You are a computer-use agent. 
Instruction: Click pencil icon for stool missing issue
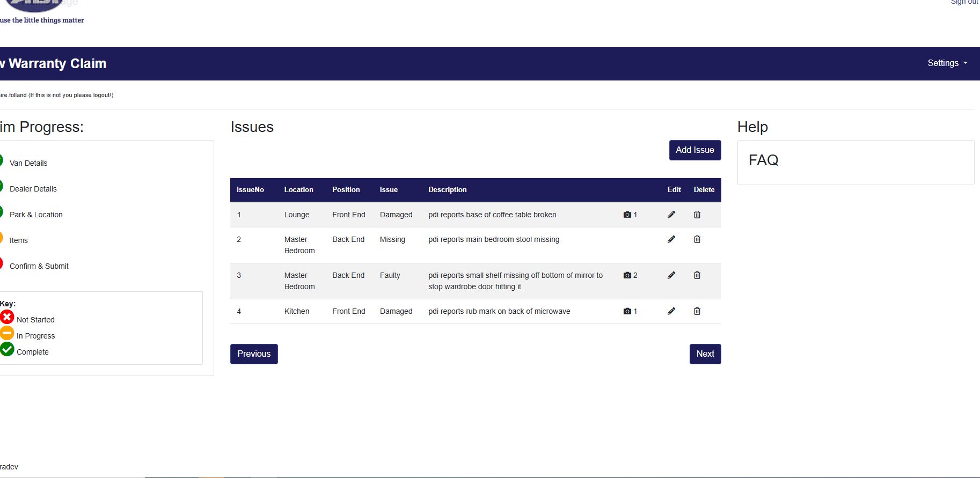point(671,239)
